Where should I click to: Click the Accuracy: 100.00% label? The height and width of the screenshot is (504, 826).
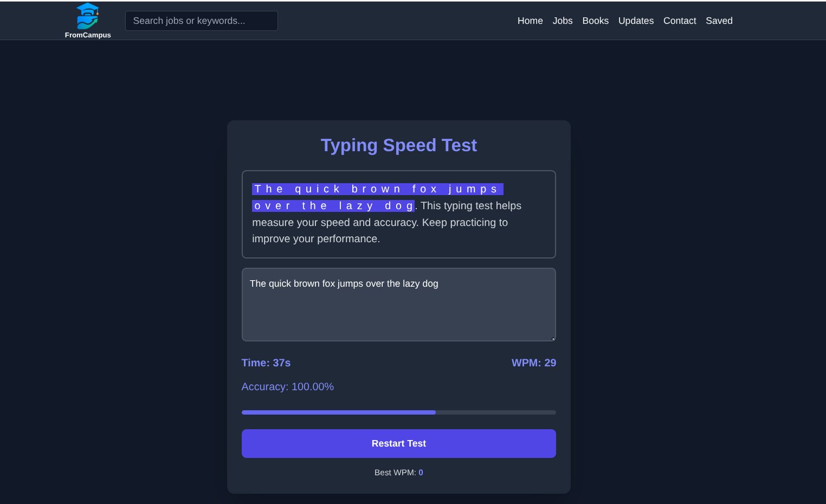click(288, 386)
